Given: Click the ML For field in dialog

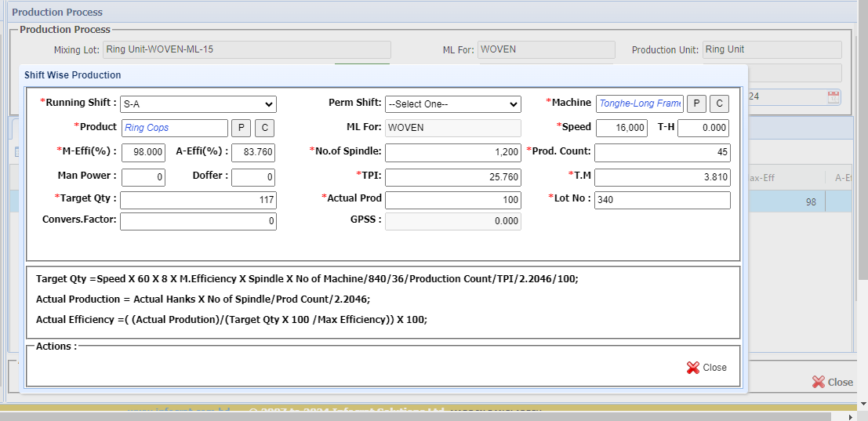Looking at the screenshot, I should (453, 128).
